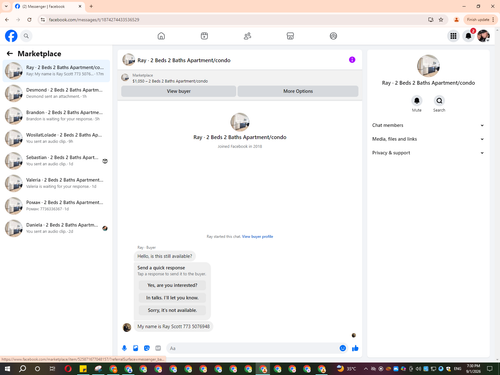
Task: Open Sebastian's conversation in chat list
Action: point(56,161)
